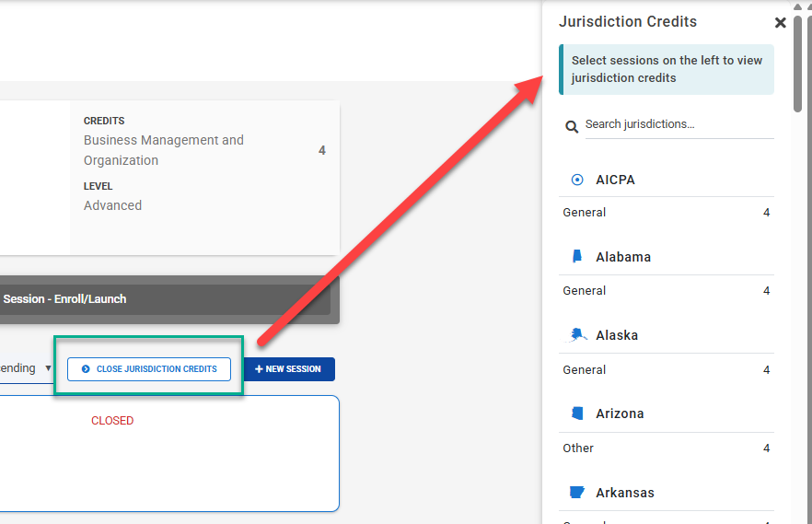This screenshot has width=812, height=524.
Task: Click the AICPA jurisdiction icon
Action: coord(577,180)
